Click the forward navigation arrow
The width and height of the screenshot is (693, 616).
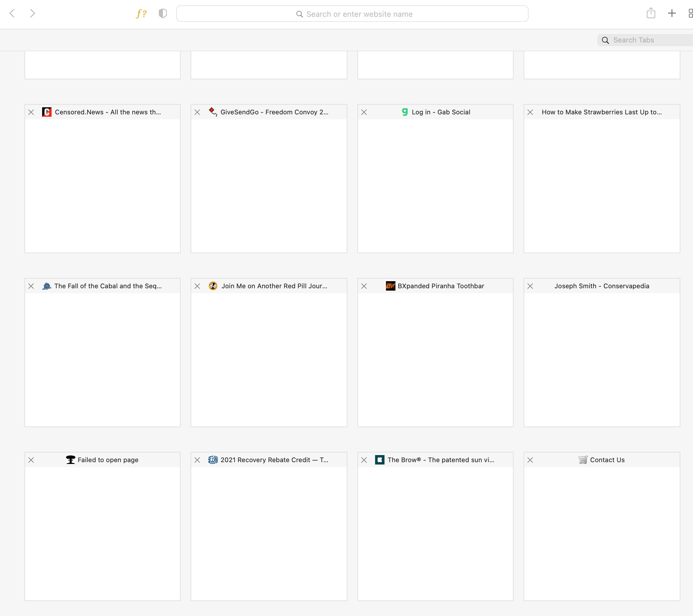(32, 14)
